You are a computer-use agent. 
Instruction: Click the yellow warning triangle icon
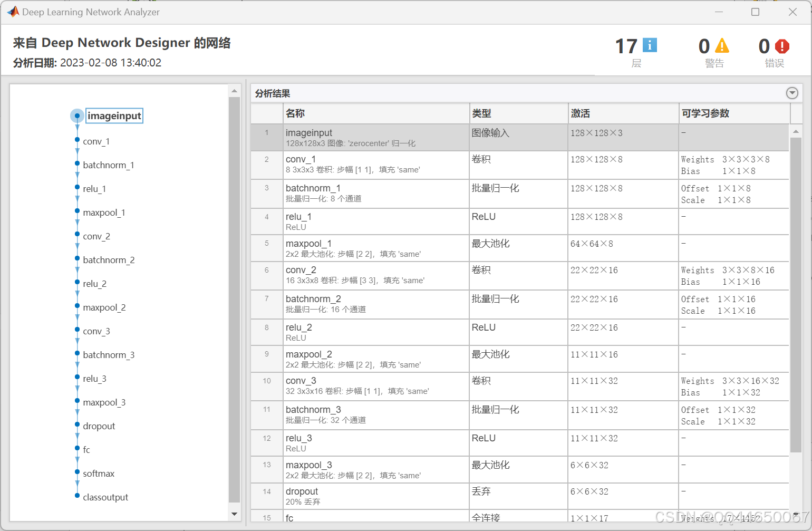[722, 46]
